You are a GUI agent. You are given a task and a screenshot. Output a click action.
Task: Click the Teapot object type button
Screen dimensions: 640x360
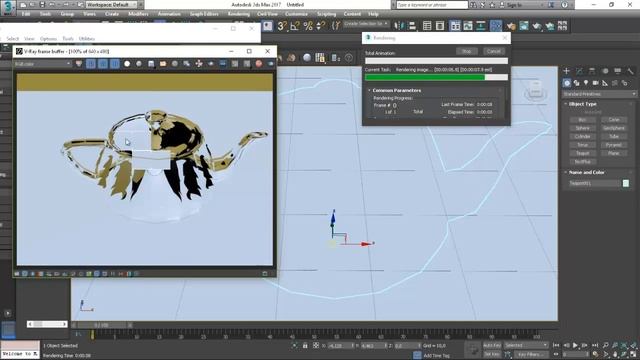[x=582, y=153]
